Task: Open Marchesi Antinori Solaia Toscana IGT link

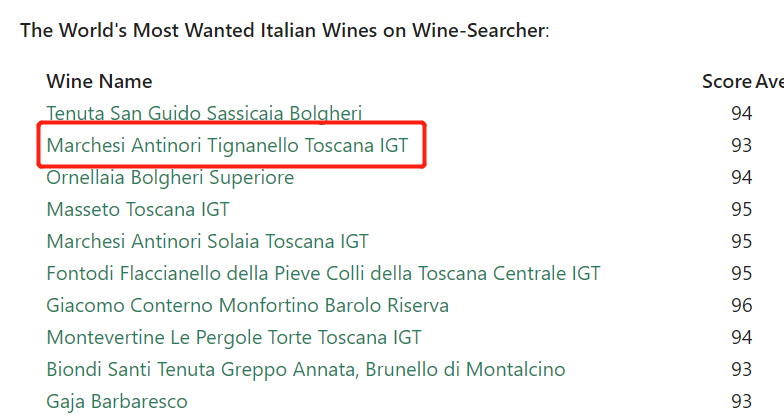Action: click(208, 242)
